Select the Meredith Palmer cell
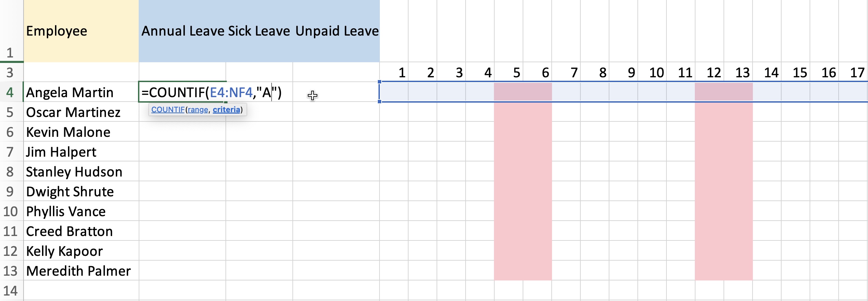 (81, 271)
